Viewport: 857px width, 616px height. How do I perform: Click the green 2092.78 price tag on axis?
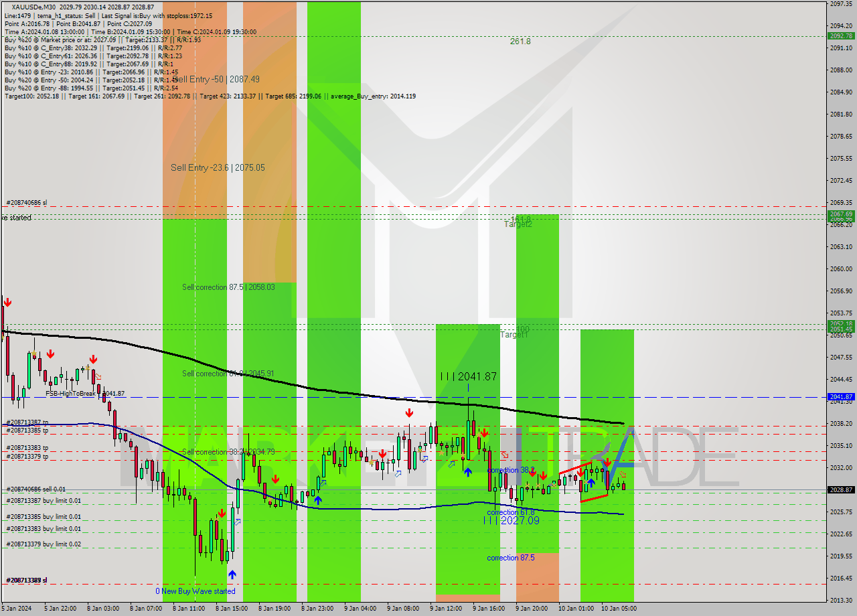point(841,36)
